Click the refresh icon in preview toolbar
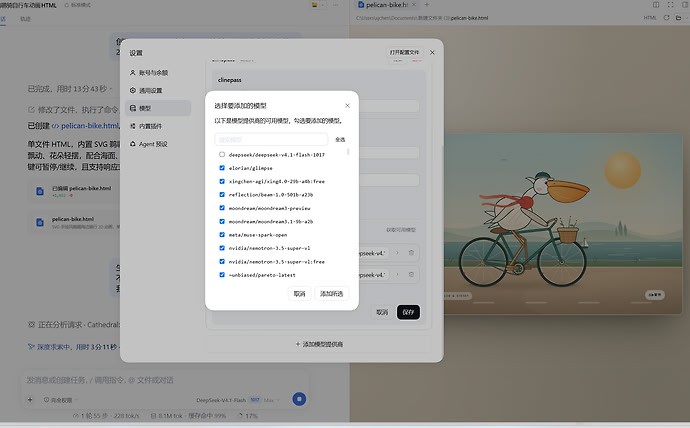This screenshot has height=428, width=690. click(x=666, y=18)
